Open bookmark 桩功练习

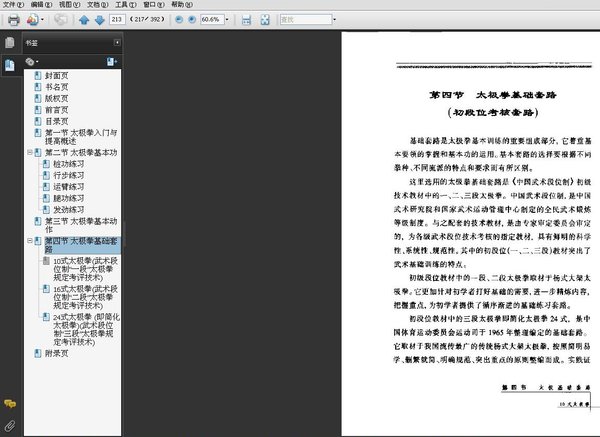pos(68,164)
